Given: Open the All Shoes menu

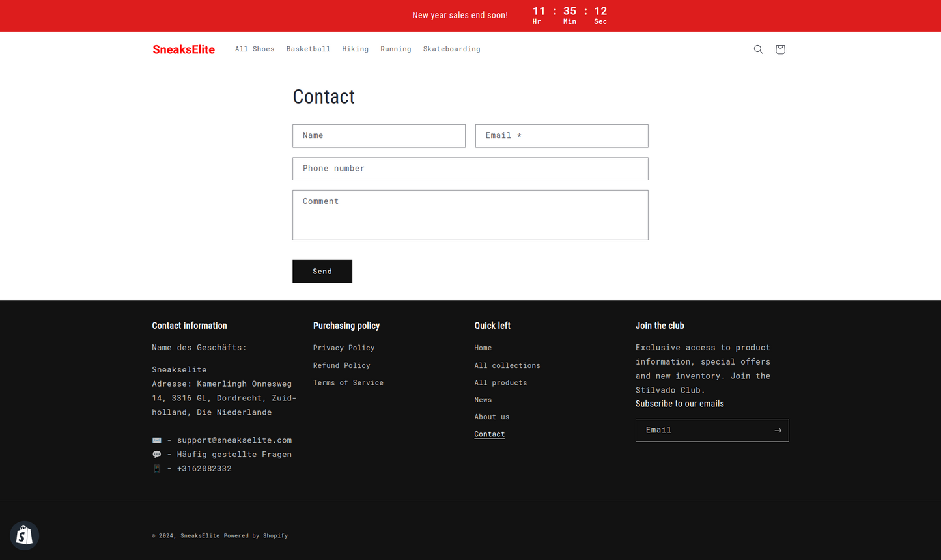Looking at the screenshot, I should point(255,49).
